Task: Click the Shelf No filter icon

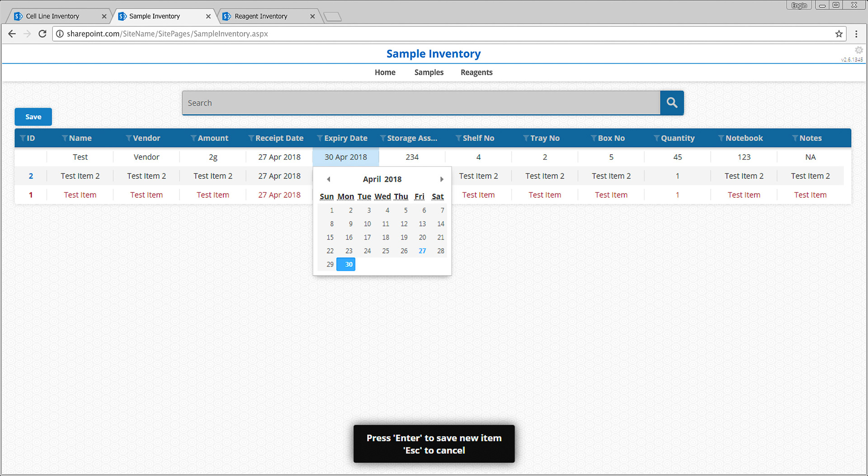Action: click(458, 138)
